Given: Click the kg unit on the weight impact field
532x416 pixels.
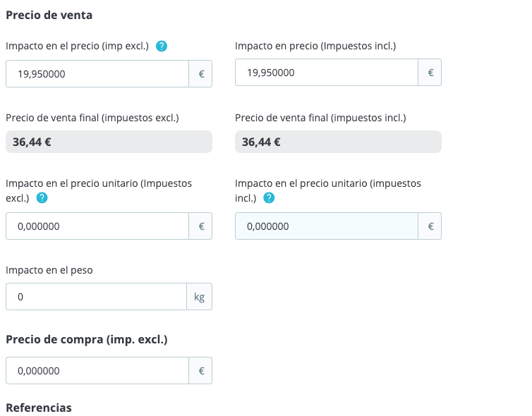Looking at the screenshot, I should pyautogui.click(x=199, y=297).
